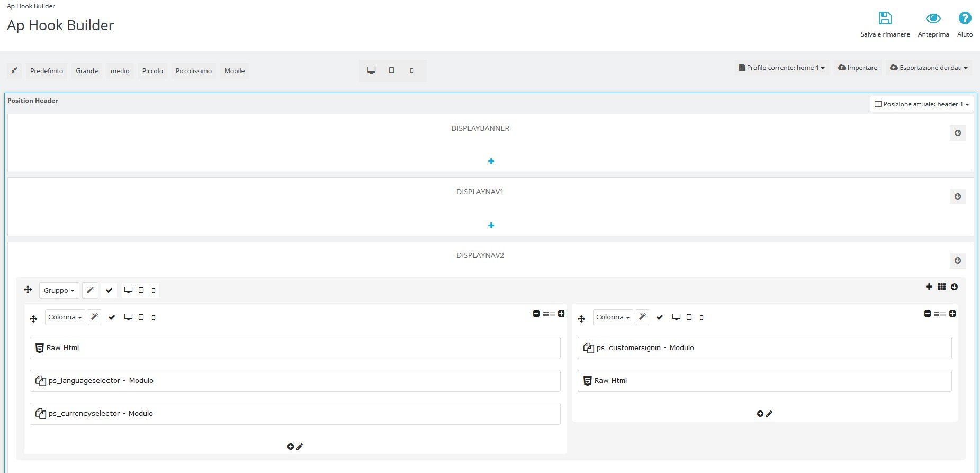Select the Piccolo tab
Screen dimensions: 980x473
pos(152,71)
